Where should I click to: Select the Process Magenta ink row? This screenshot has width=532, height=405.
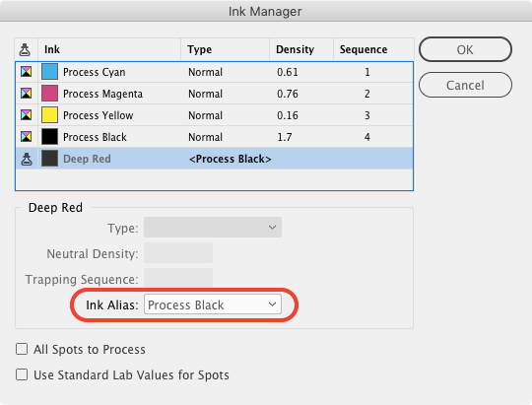click(214, 94)
